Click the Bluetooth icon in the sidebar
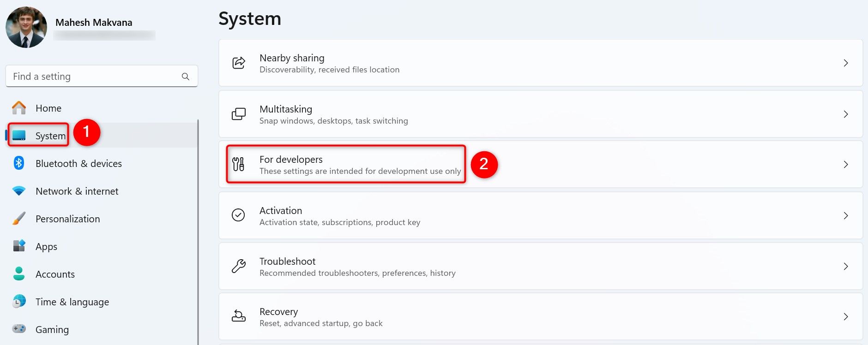Image resolution: width=868 pixels, height=345 pixels. click(19, 163)
